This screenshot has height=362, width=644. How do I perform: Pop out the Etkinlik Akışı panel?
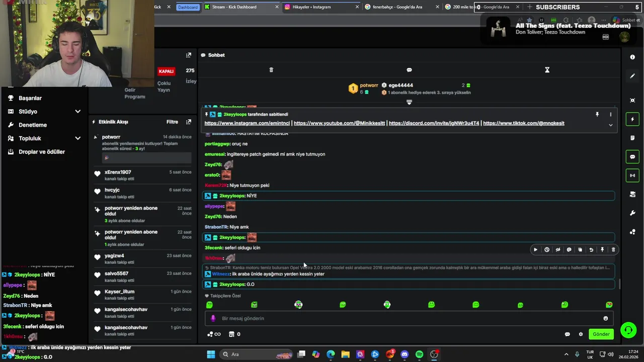189,122
